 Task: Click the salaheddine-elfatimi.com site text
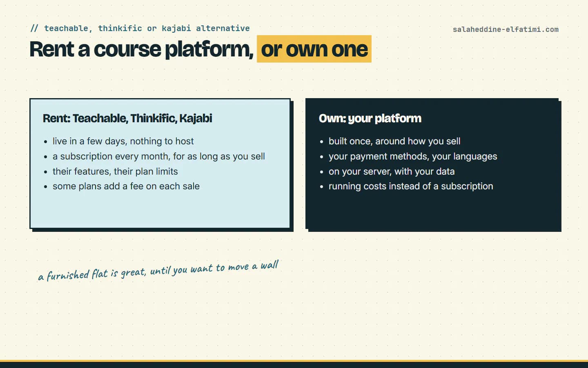[x=506, y=29]
